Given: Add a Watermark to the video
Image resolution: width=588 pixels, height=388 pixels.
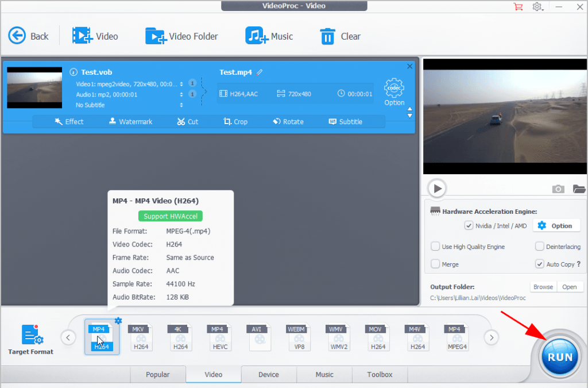Looking at the screenshot, I should [x=130, y=122].
